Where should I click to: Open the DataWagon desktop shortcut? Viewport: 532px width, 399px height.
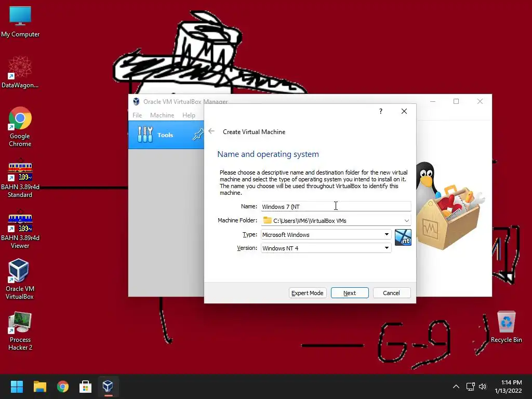[20, 72]
